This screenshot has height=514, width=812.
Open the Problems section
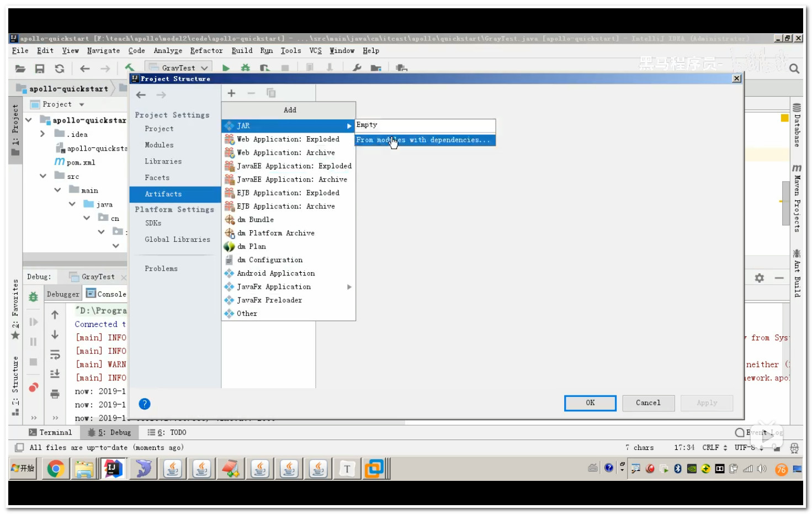(x=161, y=269)
